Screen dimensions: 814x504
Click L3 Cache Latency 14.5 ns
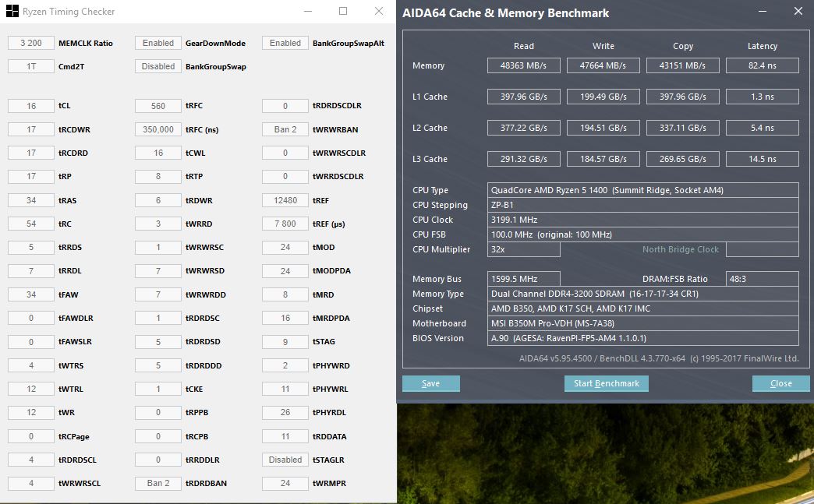pyautogui.click(x=762, y=159)
